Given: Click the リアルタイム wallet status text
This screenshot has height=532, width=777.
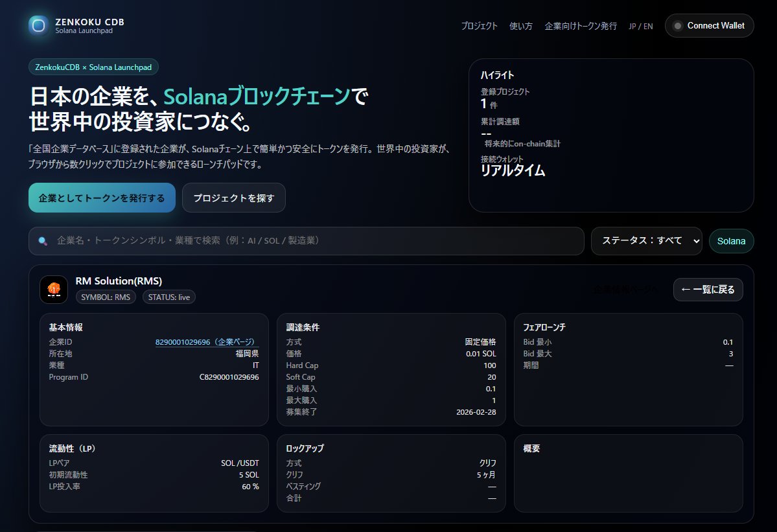Looking at the screenshot, I should [x=513, y=170].
